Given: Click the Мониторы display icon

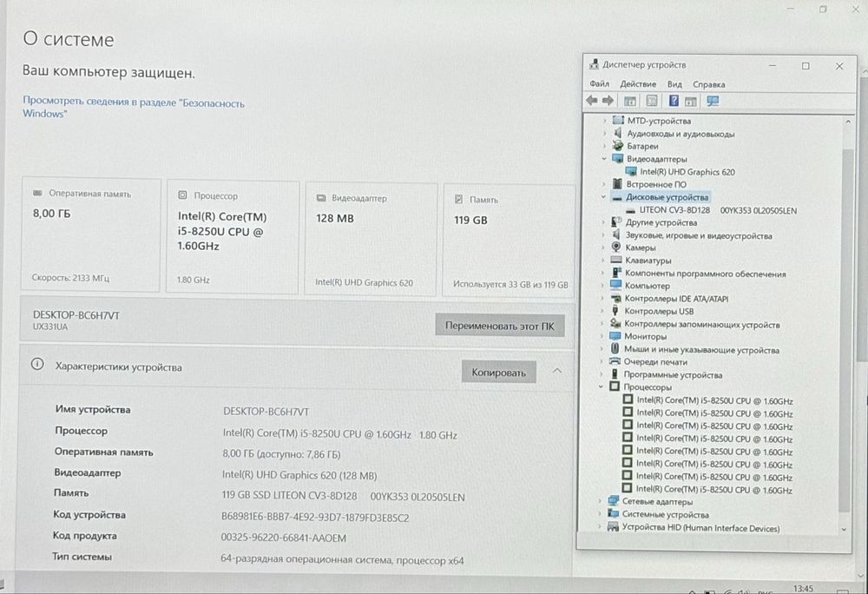Looking at the screenshot, I should click(x=615, y=336).
